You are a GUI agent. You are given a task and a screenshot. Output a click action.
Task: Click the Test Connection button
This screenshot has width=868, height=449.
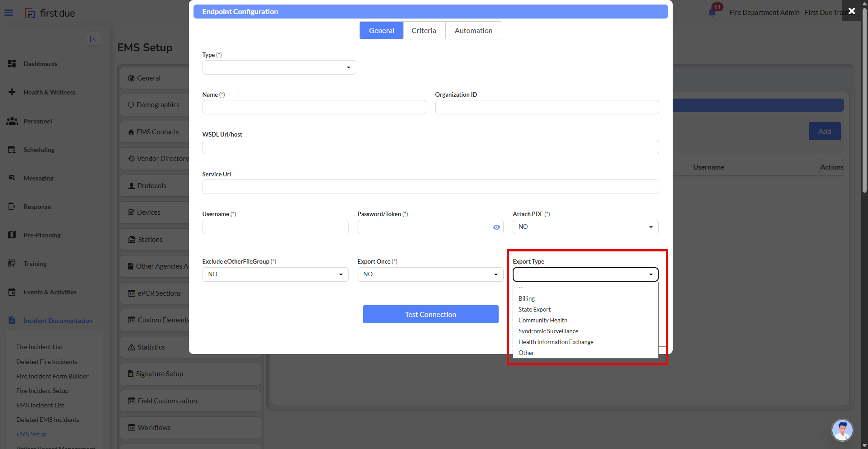[430, 314]
